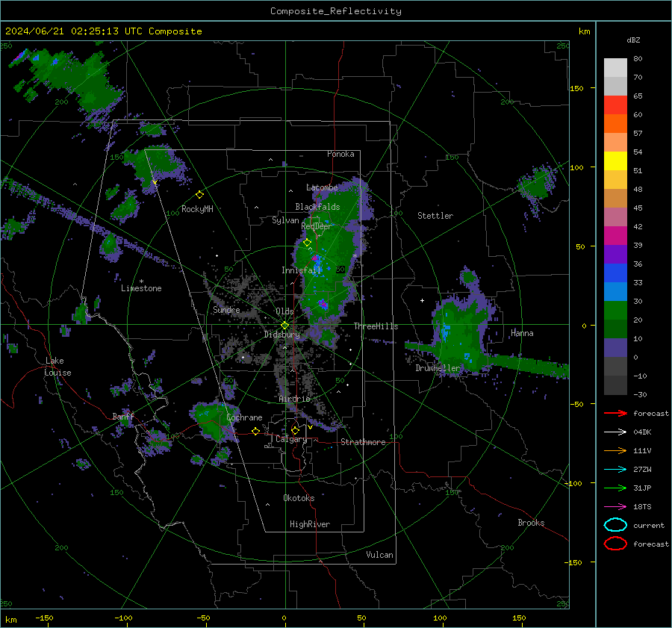Click the Drumheller town label

pyautogui.click(x=438, y=368)
